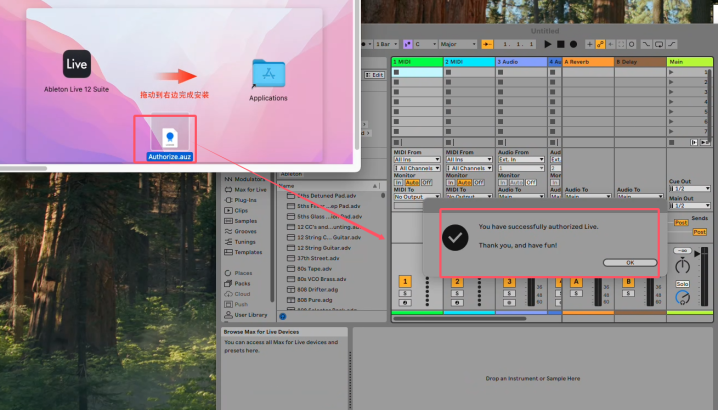Viewport: 718px width, 410px height.
Task: Toggle the Punch-Out switch icon
Action: tap(672, 44)
